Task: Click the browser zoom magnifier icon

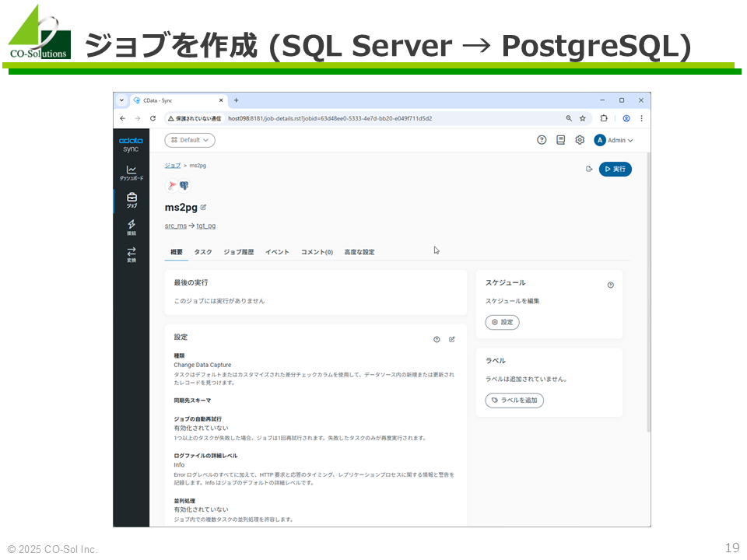Action: click(569, 118)
